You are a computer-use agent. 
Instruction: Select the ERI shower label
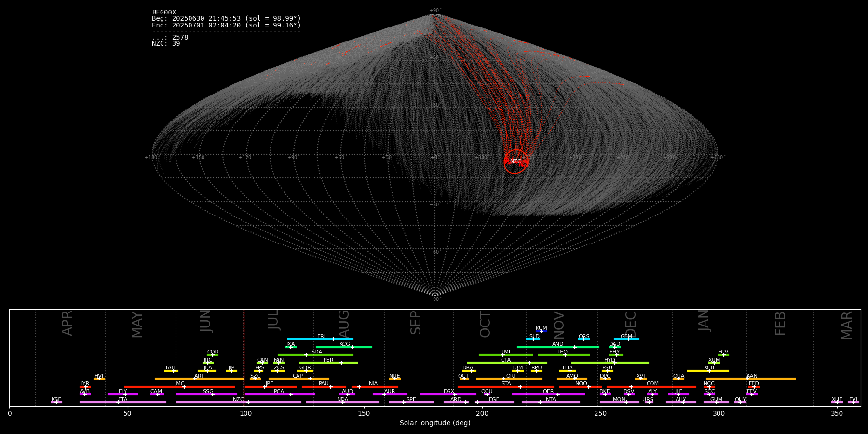tap(321, 337)
